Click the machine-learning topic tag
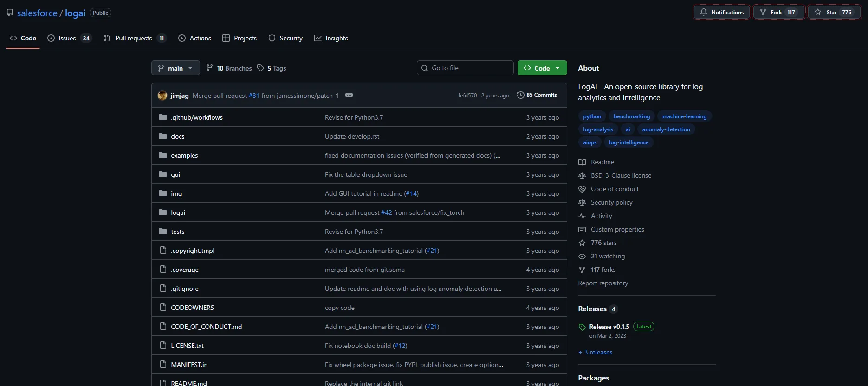The height and width of the screenshot is (386, 868). [x=684, y=116]
